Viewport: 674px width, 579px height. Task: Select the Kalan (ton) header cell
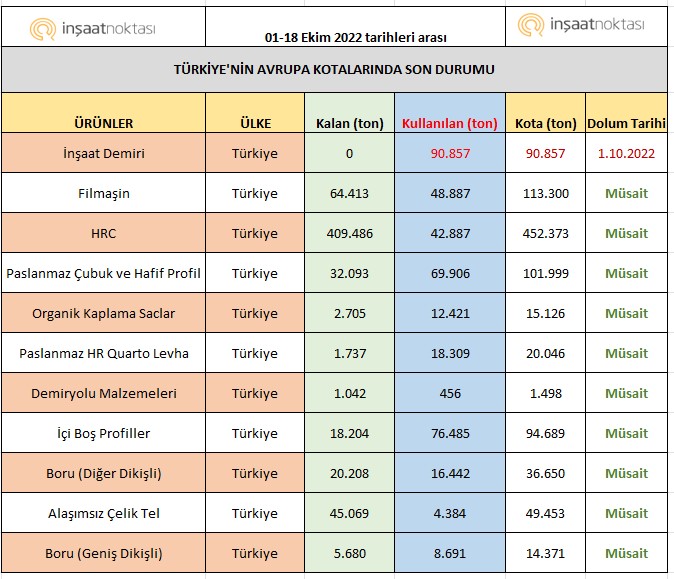click(348, 123)
